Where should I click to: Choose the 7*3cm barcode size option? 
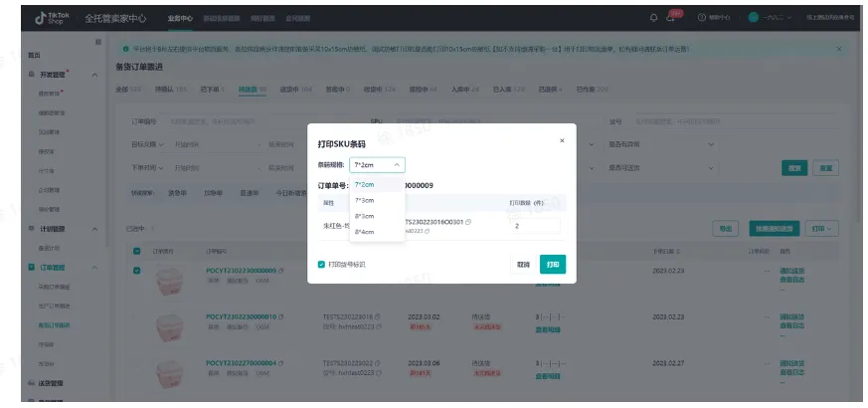click(377, 200)
